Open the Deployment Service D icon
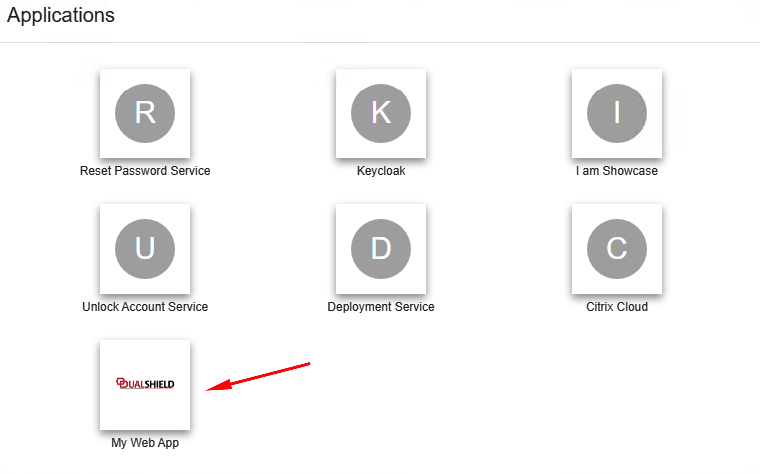Viewport: 760px width, 474px height. 381,249
